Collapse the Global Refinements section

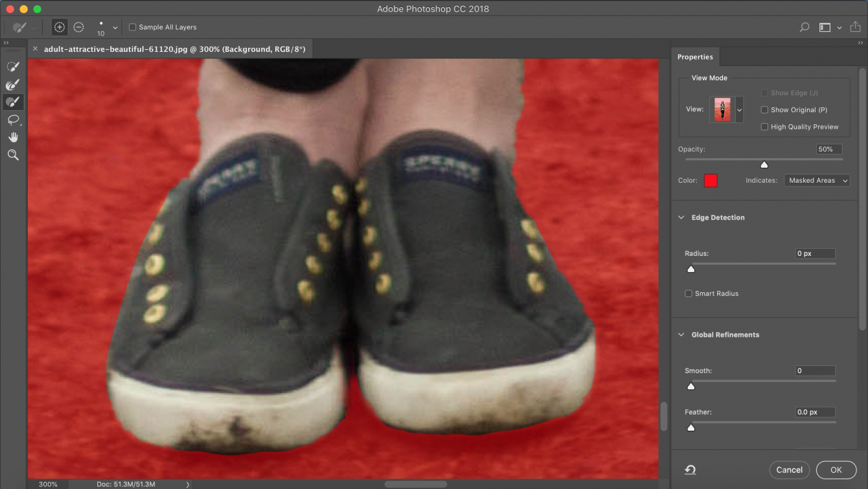click(681, 335)
